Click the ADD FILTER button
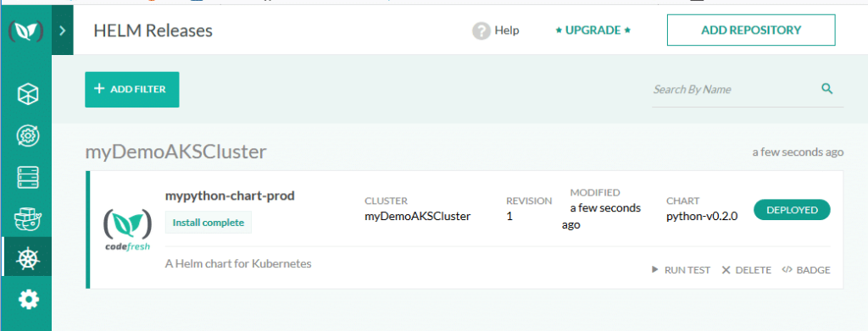This screenshot has width=868, height=331. tap(131, 89)
